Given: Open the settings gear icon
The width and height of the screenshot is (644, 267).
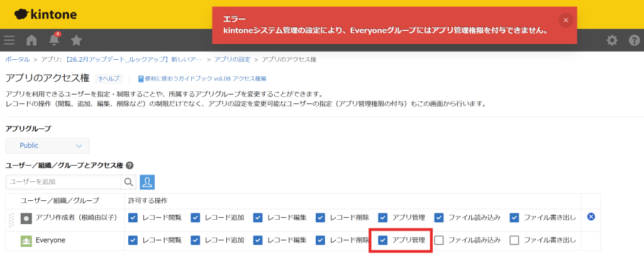Looking at the screenshot, I should (x=611, y=40).
